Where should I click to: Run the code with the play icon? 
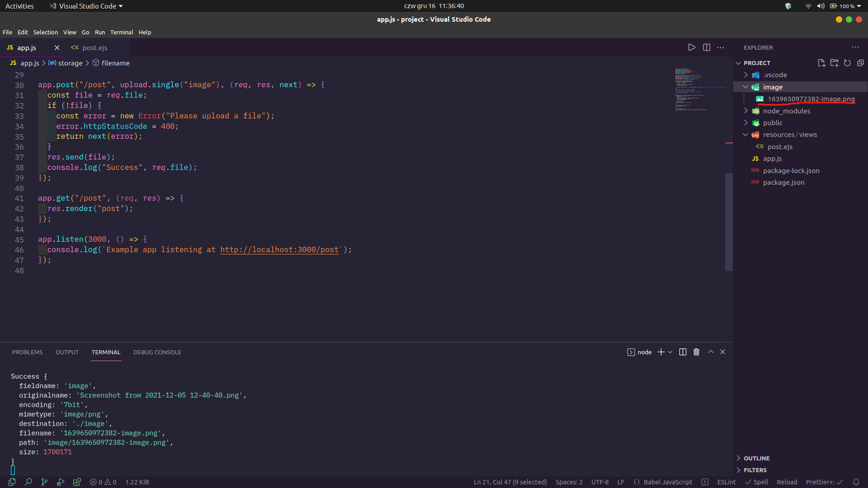[x=692, y=47]
